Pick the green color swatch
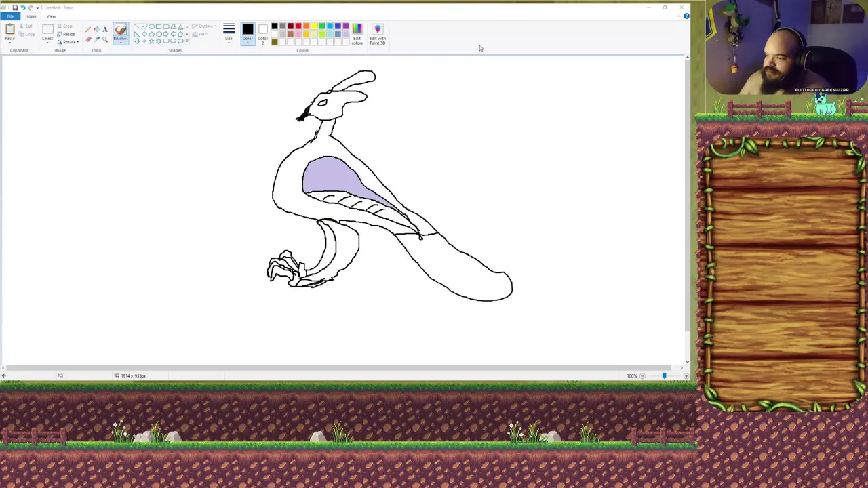Image resolution: width=868 pixels, height=488 pixels. (322, 26)
